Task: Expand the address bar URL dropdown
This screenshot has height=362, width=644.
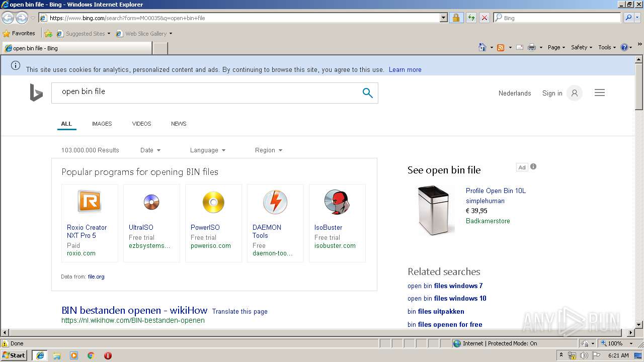Action: (x=443, y=18)
